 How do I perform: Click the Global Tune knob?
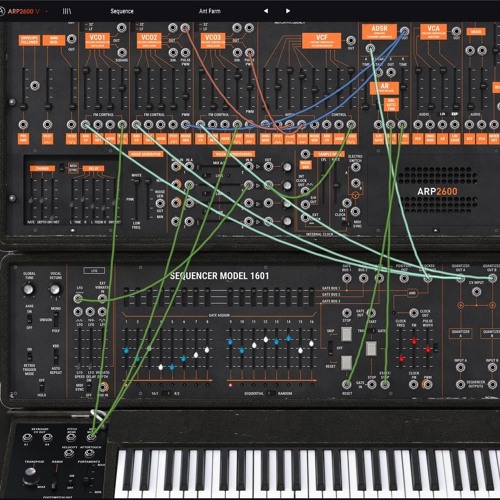pyautogui.click(x=29, y=289)
